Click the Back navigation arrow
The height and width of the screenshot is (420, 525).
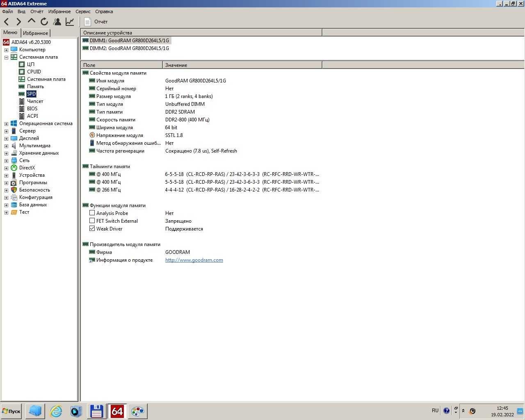pos(6,22)
